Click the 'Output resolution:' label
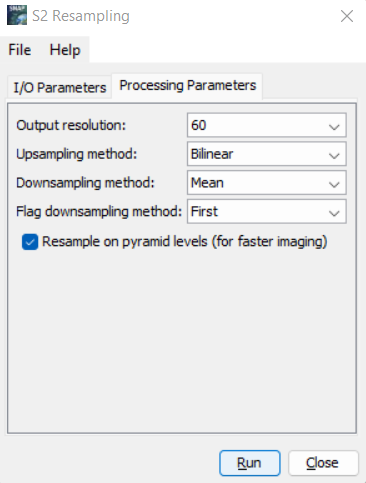Screen dimensions: 366x483 coord(71,125)
